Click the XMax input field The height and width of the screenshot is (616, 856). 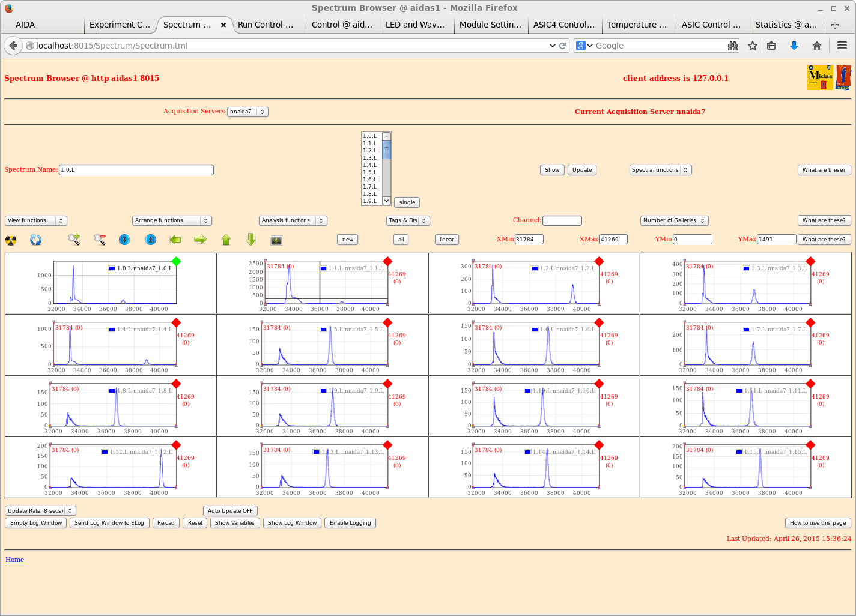pyautogui.click(x=613, y=240)
